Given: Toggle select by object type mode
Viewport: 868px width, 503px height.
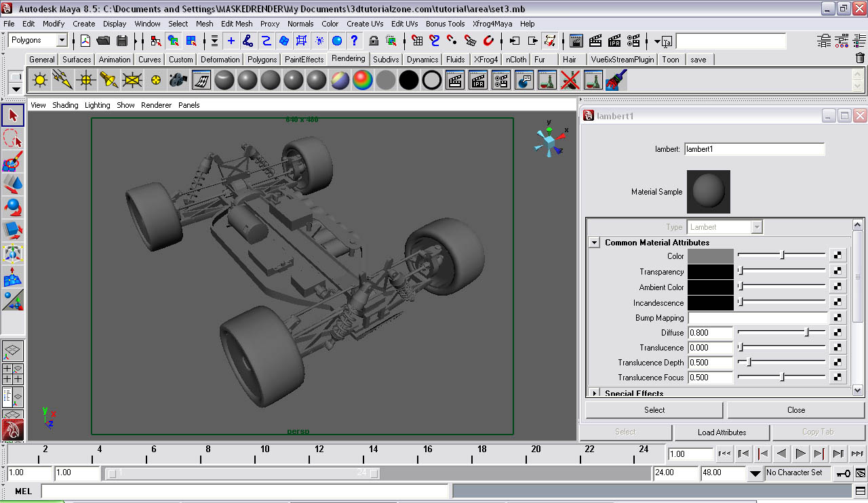Looking at the screenshot, I should click(x=174, y=41).
